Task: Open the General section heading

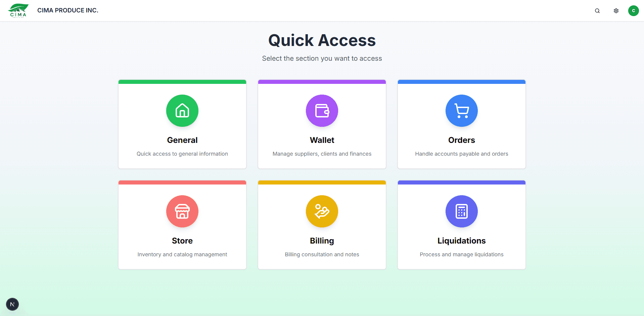Action: (x=182, y=140)
